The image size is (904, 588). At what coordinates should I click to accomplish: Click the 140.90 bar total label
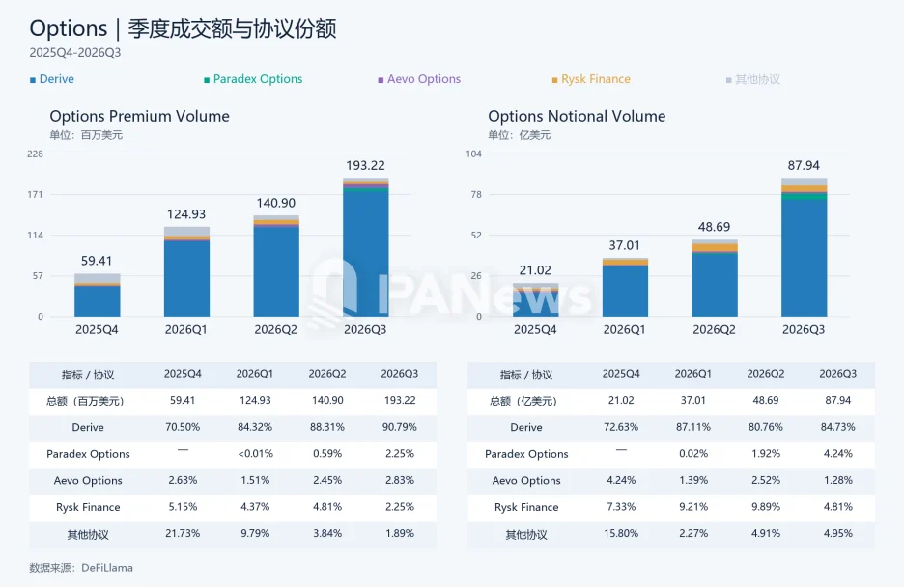(x=276, y=203)
